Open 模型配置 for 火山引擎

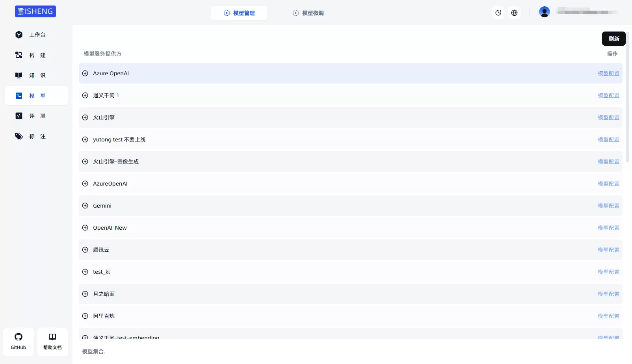coord(608,117)
